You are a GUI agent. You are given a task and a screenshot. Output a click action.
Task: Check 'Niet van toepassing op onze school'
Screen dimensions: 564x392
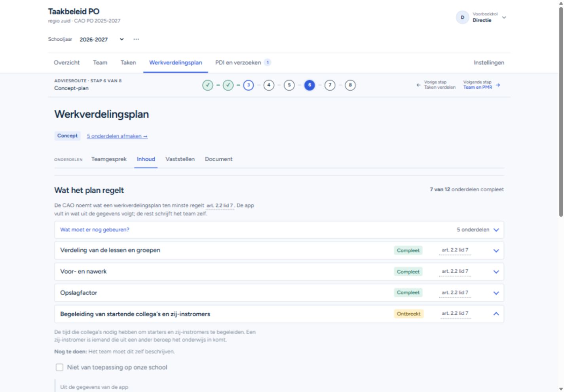(x=60, y=367)
